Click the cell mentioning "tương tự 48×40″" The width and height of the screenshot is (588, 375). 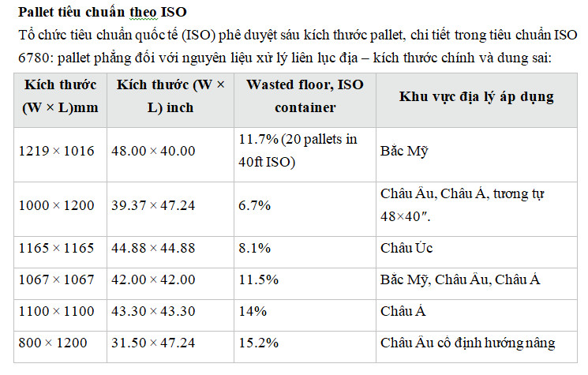pos(463,204)
